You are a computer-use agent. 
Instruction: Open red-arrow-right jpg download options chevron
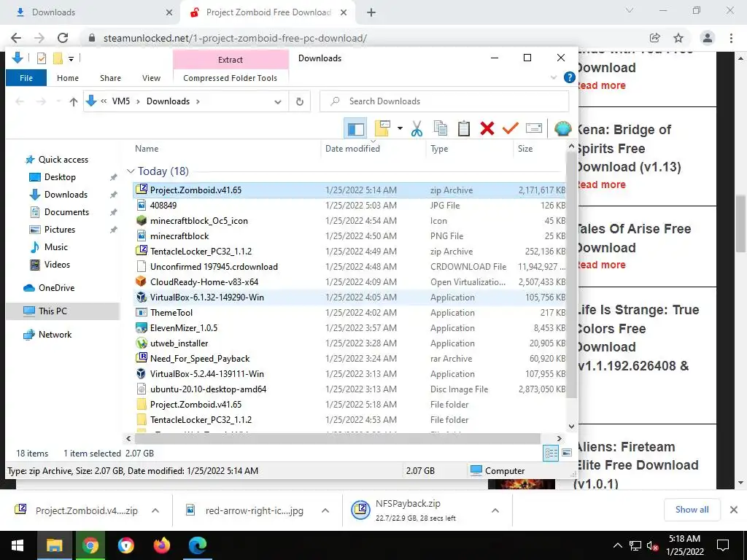click(x=325, y=510)
